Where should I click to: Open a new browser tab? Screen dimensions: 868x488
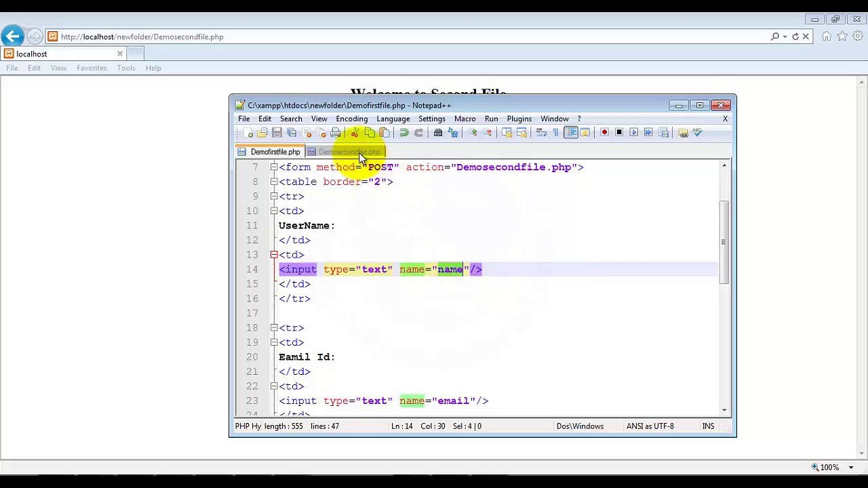tap(136, 54)
